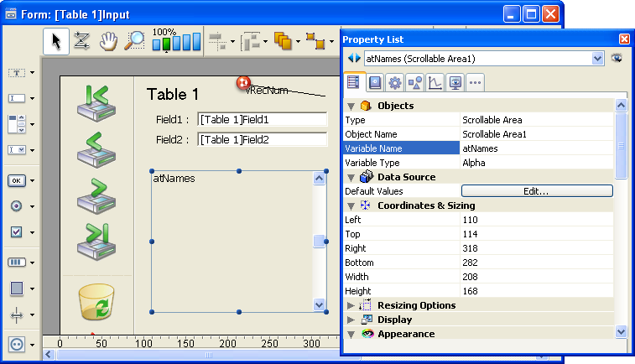Expand the Resizing Options section
The height and width of the screenshot is (364, 635).
click(351, 305)
